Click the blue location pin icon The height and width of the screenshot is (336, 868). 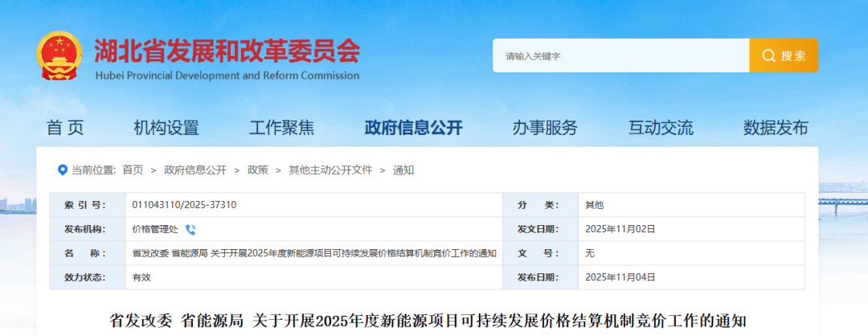[63, 170]
